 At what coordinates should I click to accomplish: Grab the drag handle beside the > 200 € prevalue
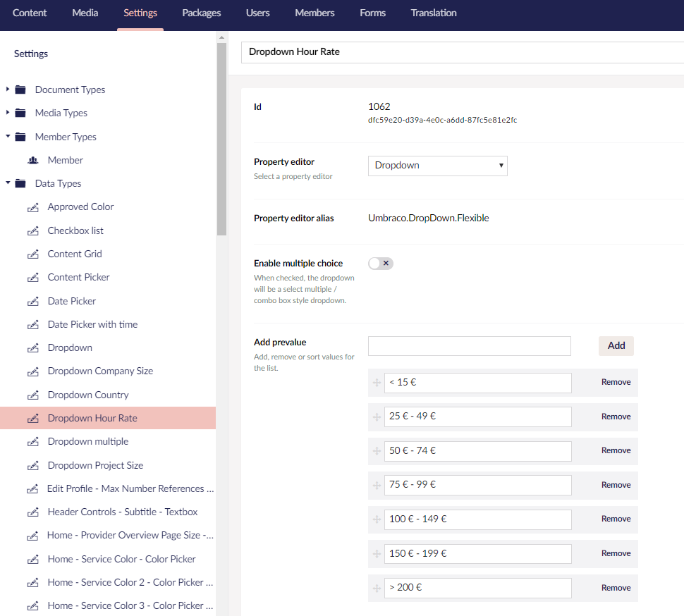377,588
